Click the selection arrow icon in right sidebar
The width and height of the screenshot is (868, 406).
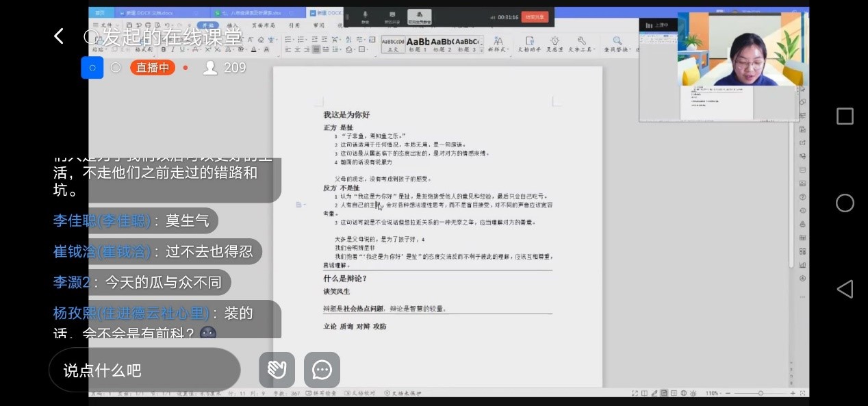[802, 90]
